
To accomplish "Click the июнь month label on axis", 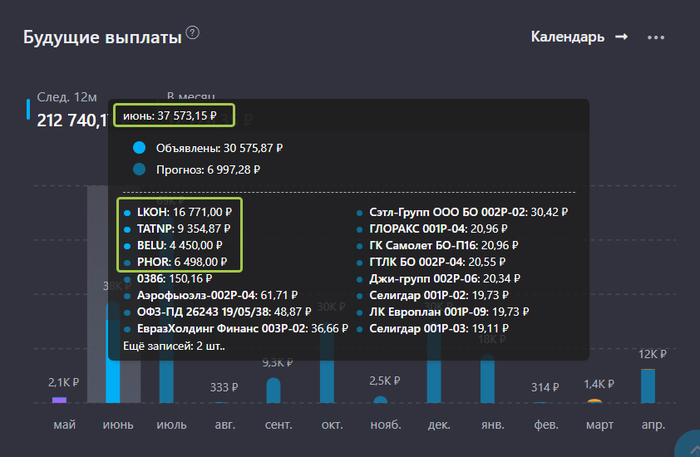I will pos(118,425).
